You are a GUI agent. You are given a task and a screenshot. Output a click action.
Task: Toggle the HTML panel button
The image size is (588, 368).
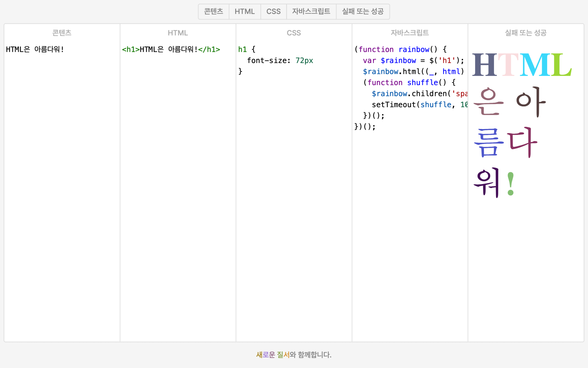[244, 11]
